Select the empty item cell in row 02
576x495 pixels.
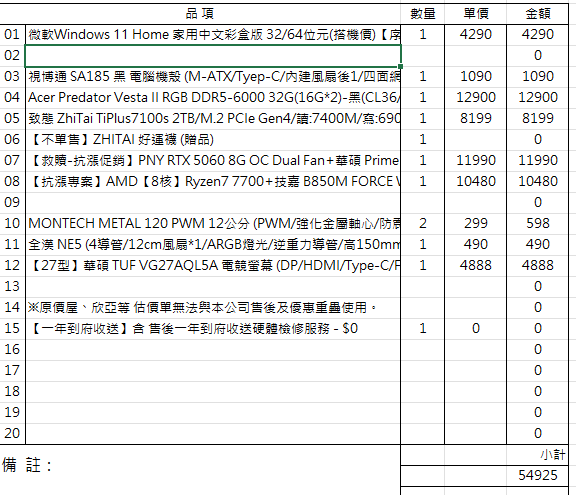(213, 56)
